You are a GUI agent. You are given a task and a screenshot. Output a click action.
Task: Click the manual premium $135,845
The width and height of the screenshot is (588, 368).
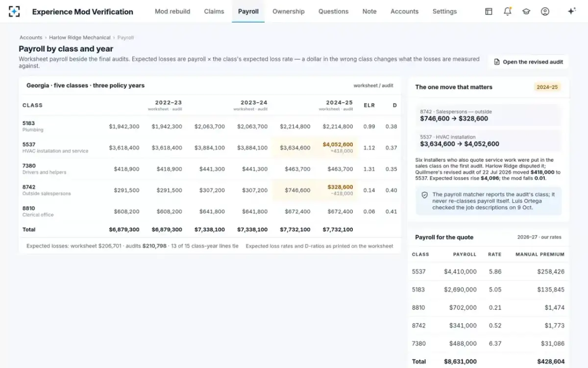pos(551,289)
